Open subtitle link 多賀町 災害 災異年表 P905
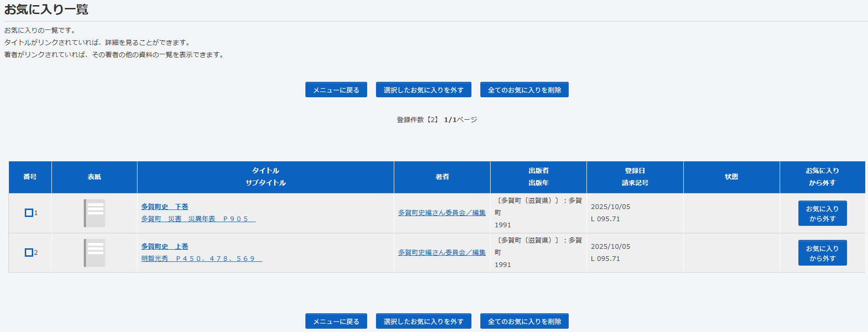Image resolution: width=868 pixels, height=332 pixels. (198, 219)
